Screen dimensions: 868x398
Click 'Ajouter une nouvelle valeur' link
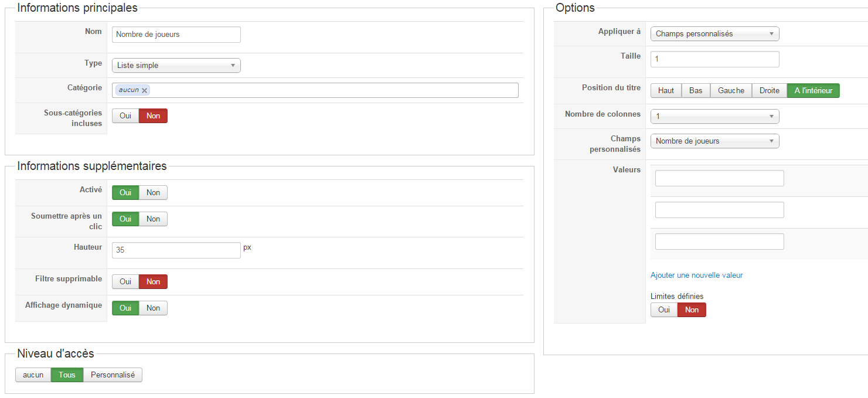[696, 275]
